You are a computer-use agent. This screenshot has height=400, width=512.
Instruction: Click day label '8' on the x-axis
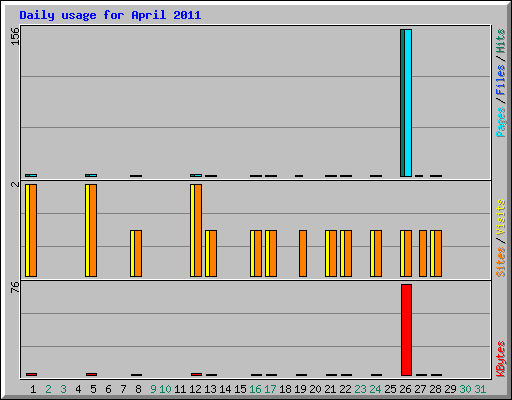tap(138, 389)
